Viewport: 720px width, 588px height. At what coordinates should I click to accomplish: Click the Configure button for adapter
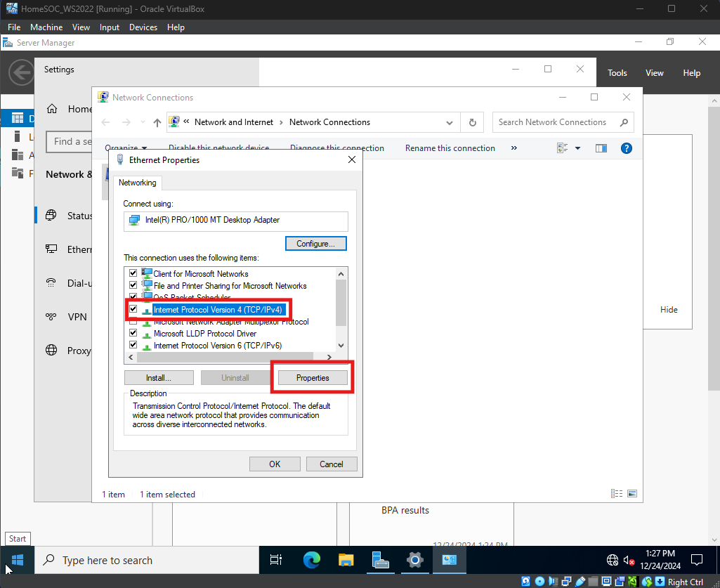[x=315, y=244]
